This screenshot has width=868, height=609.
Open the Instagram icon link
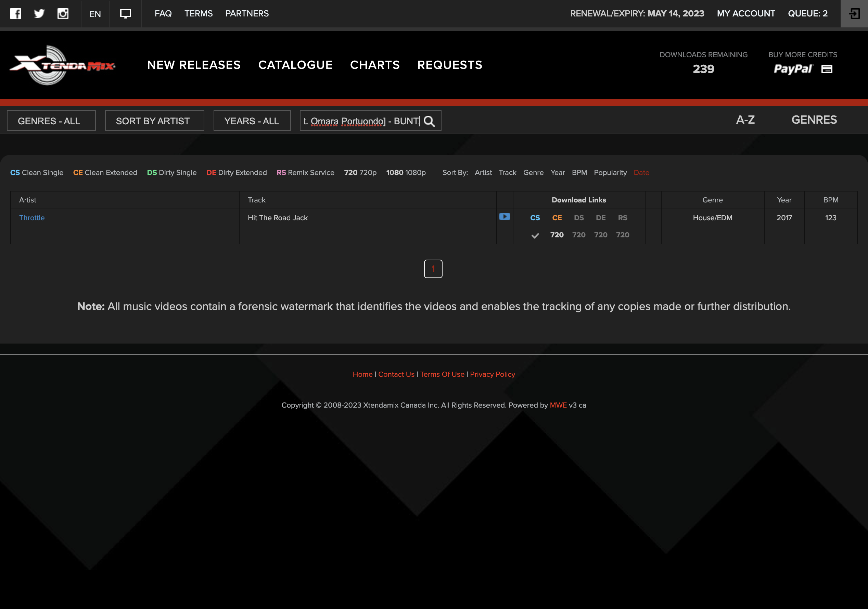(x=63, y=14)
